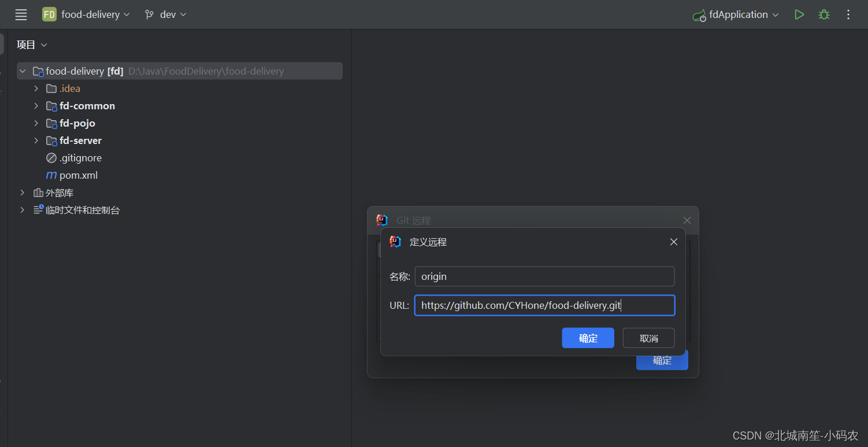Cancel the dialog with 取消 button

[x=648, y=338]
